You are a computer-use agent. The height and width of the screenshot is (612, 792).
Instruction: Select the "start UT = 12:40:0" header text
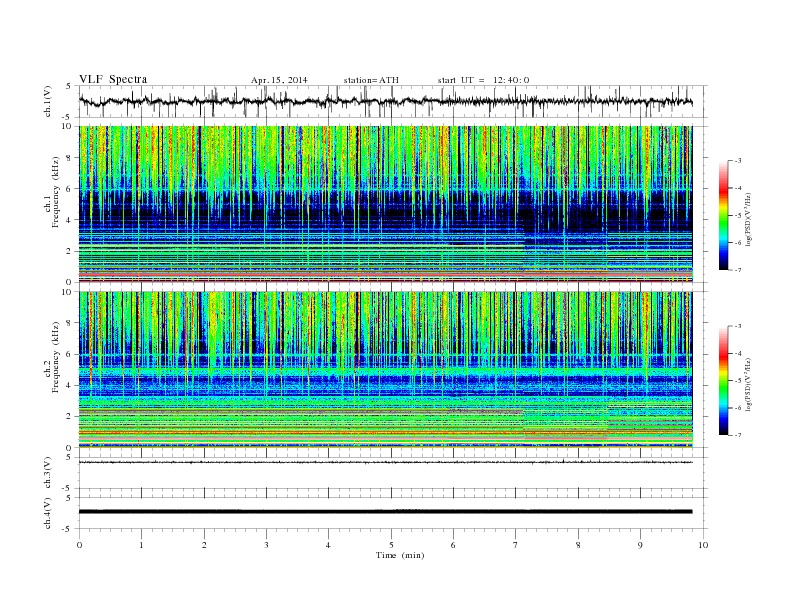coord(483,80)
